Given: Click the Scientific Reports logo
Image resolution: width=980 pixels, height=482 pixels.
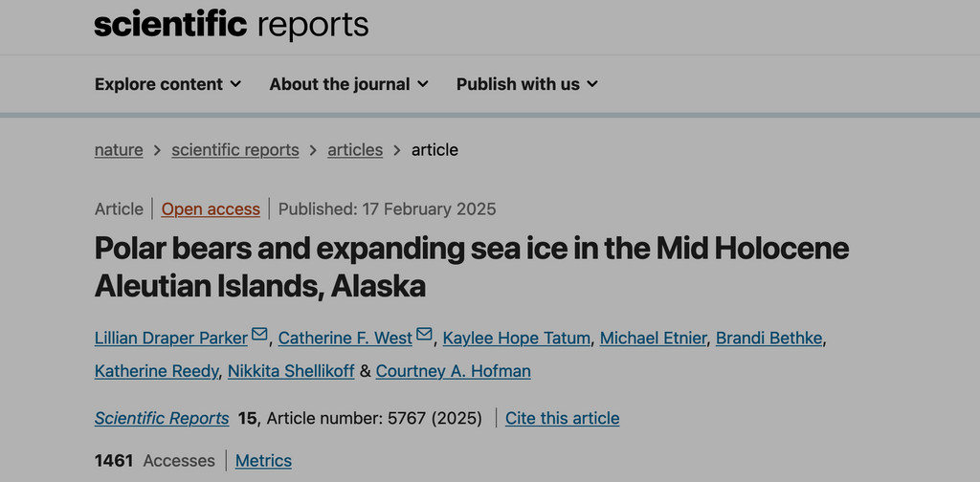Looking at the screenshot, I should click(x=231, y=25).
